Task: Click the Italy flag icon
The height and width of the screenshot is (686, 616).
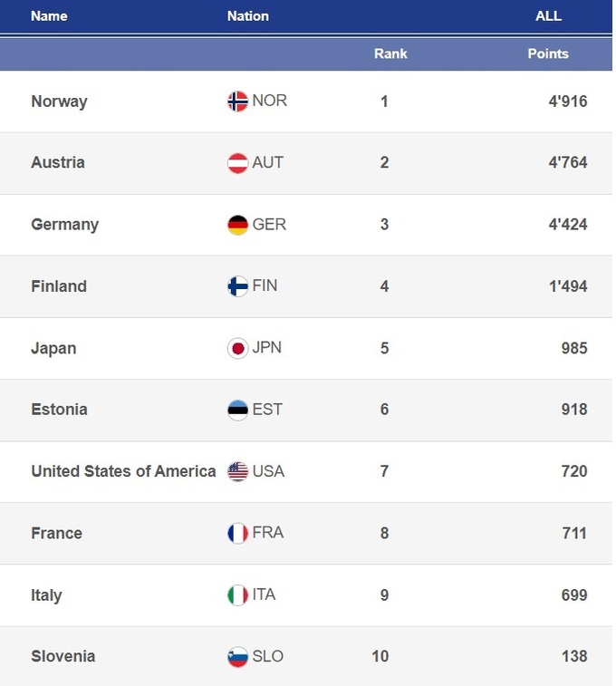Action: click(x=237, y=595)
